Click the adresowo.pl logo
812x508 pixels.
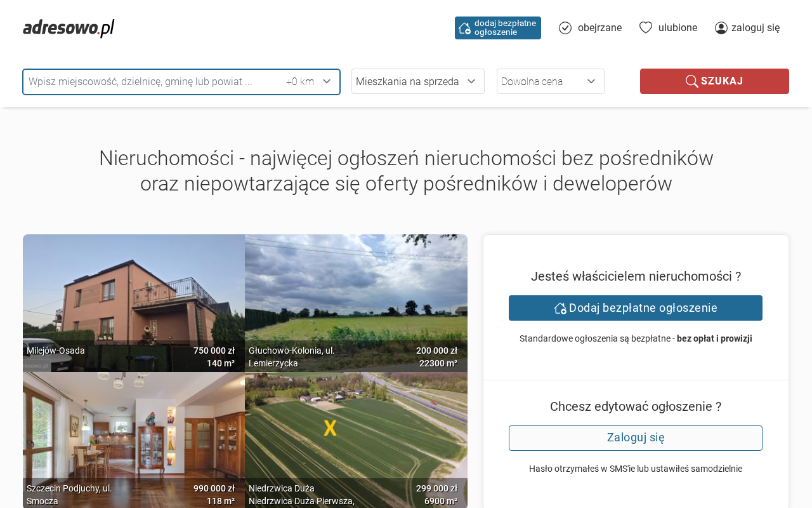69,28
